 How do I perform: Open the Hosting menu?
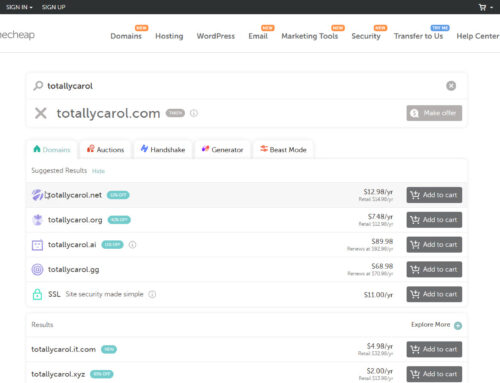169,36
